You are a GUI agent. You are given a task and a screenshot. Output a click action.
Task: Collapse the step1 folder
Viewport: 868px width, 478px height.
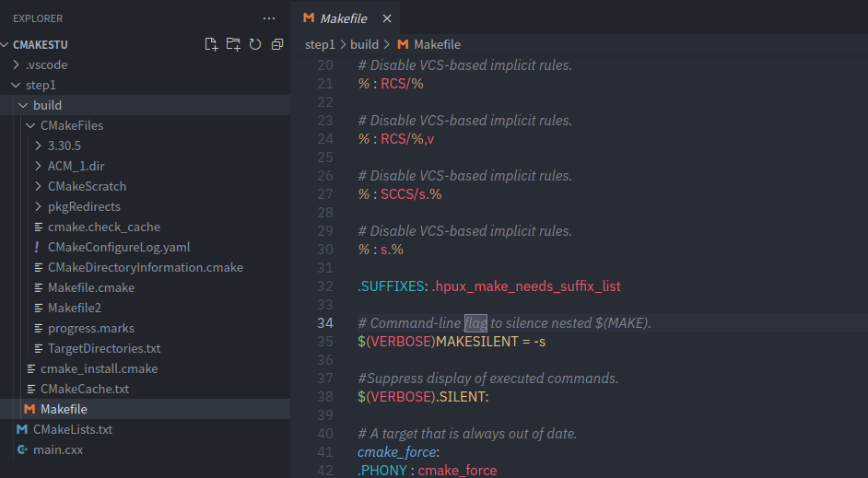coord(41,85)
